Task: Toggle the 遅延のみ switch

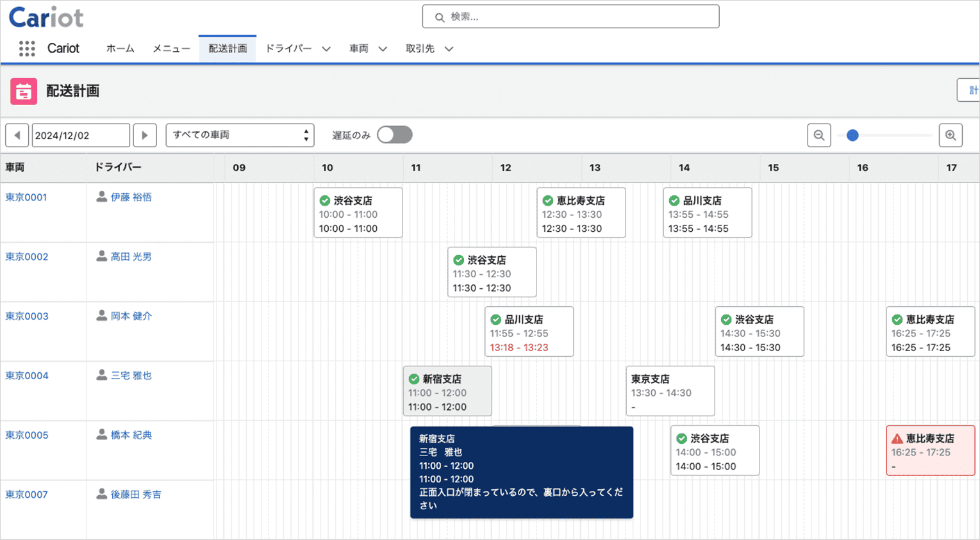Action: (394, 135)
